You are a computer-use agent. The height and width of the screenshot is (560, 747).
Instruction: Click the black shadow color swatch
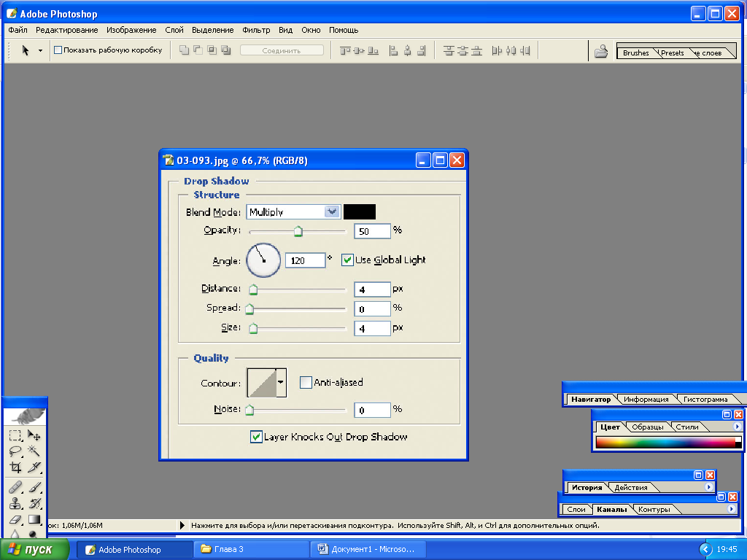[x=360, y=212]
